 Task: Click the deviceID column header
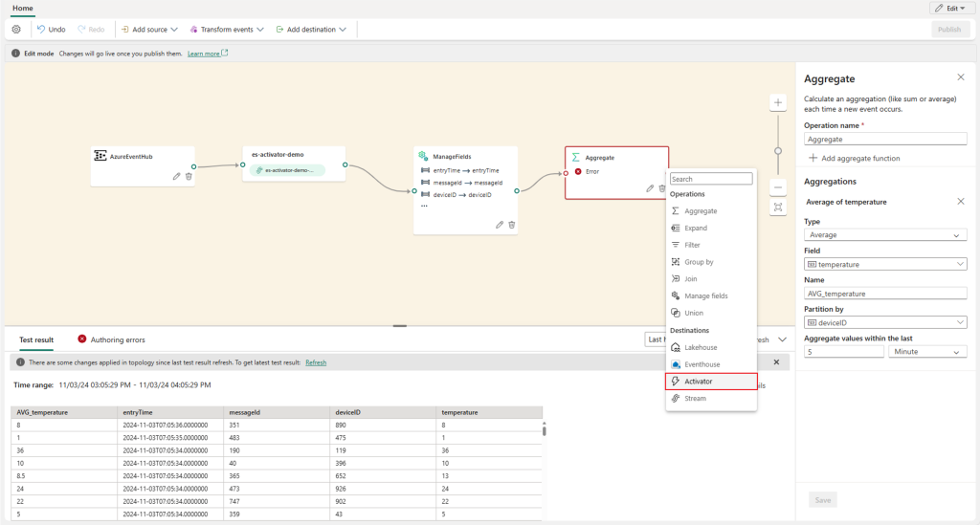tap(383, 412)
